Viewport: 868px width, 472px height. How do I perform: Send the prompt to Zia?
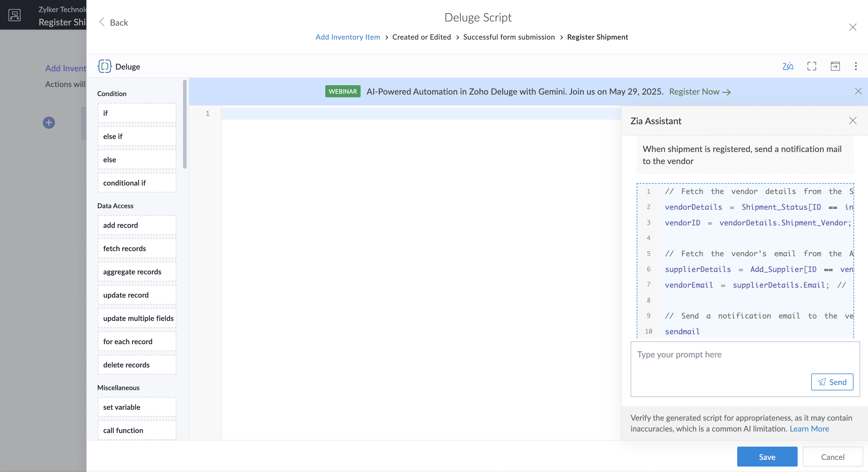(x=832, y=382)
